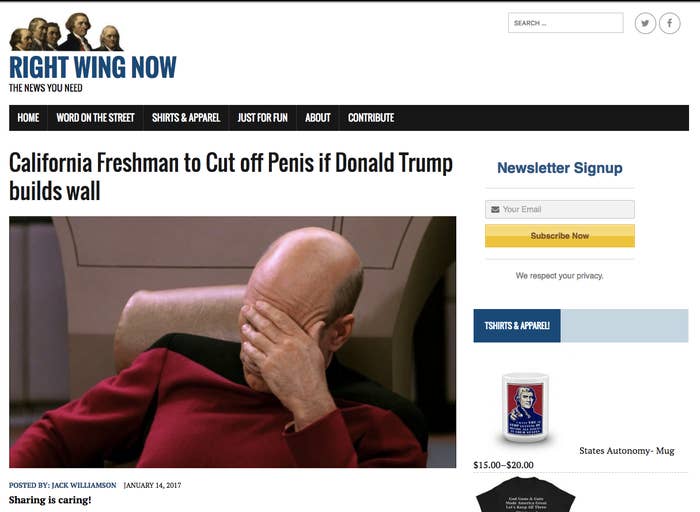Open the article headline link
Viewport: 700px width, 512px height.
(231, 177)
